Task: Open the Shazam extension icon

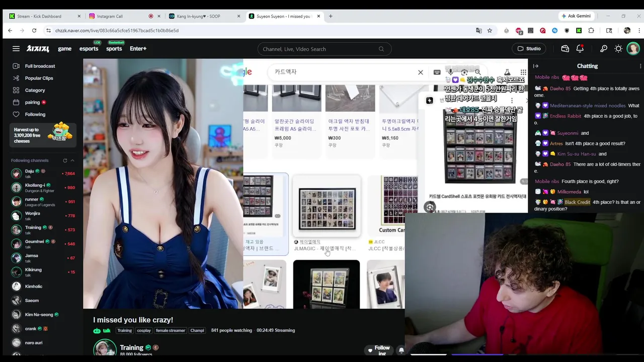Action: click(x=554, y=31)
